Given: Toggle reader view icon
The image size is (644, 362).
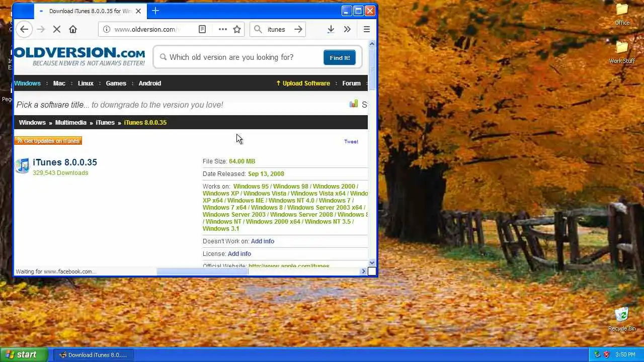Looking at the screenshot, I should tap(202, 29).
